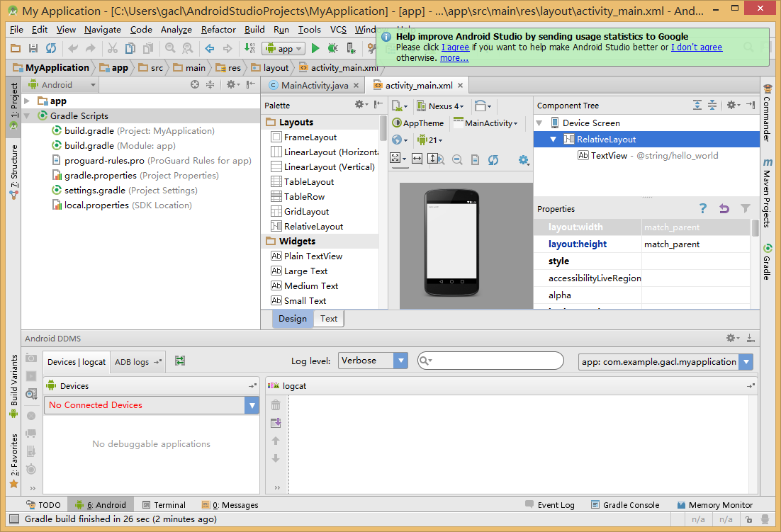Image resolution: width=781 pixels, height=532 pixels.
Task: Open the Verbose log level dropdown
Action: [373, 361]
